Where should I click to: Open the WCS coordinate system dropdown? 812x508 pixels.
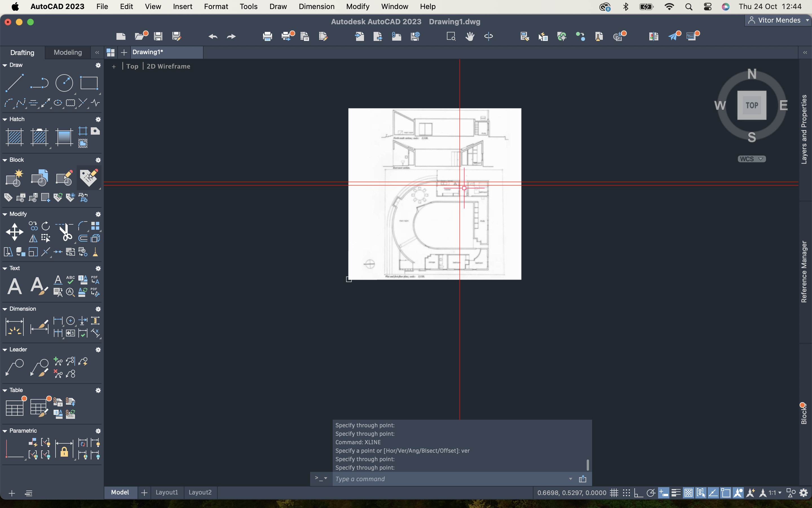click(x=752, y=159)
